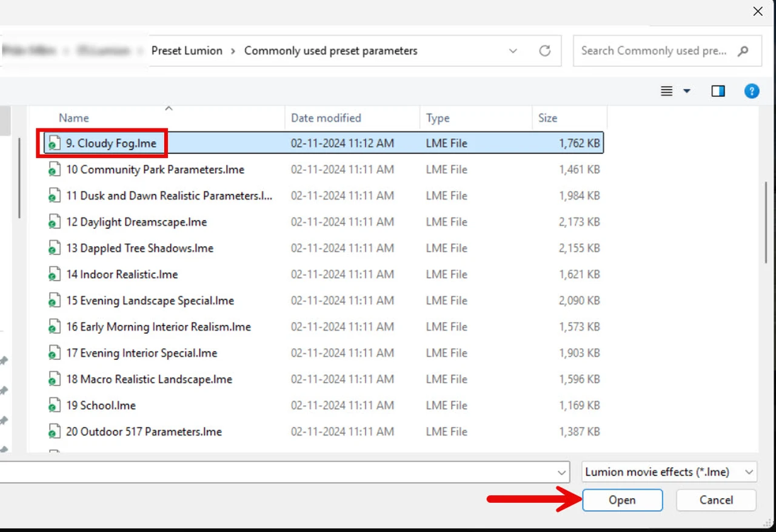Click the file icon of 9. Cloudy Fog.lme
776x532 pixels.
point(54,144)
